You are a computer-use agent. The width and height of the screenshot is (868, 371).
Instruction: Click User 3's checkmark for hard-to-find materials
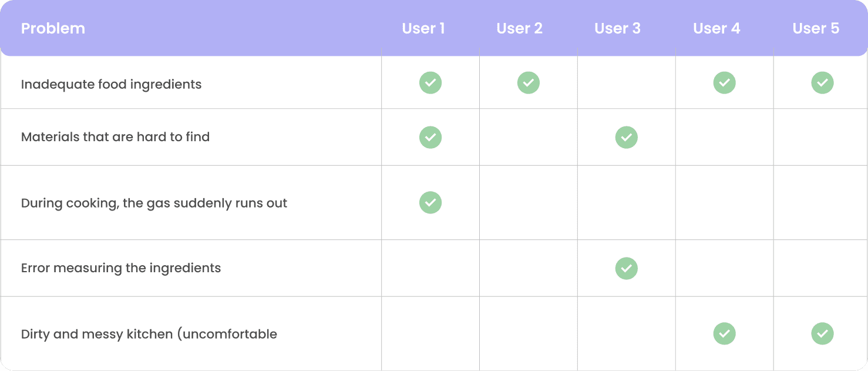[627, 137]
